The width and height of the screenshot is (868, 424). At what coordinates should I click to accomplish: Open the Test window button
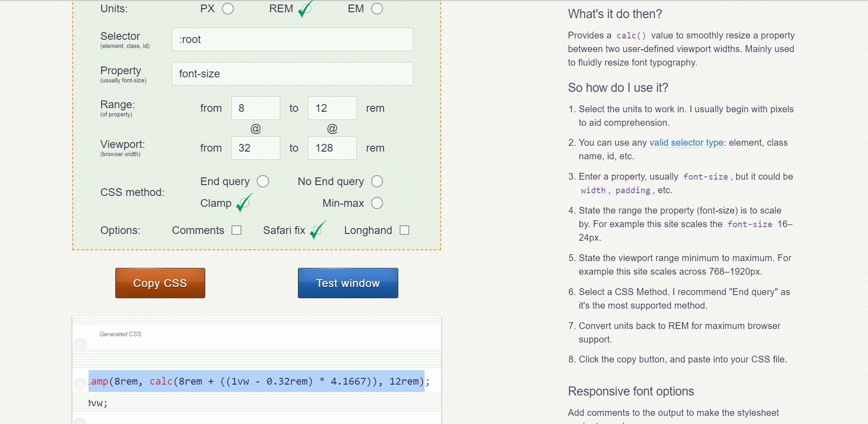348,283
